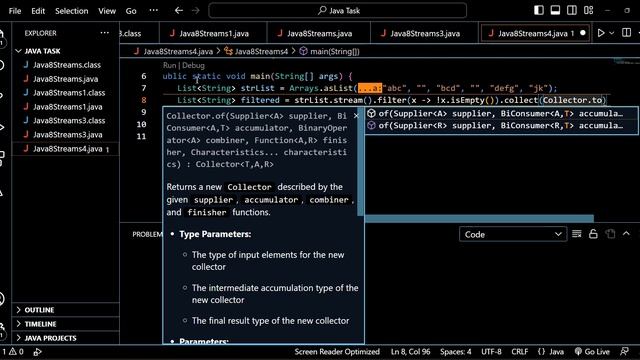Screen dimensions: 640x360
Task: Change line endings via CRLF
Action: click(x=520, y=351)
